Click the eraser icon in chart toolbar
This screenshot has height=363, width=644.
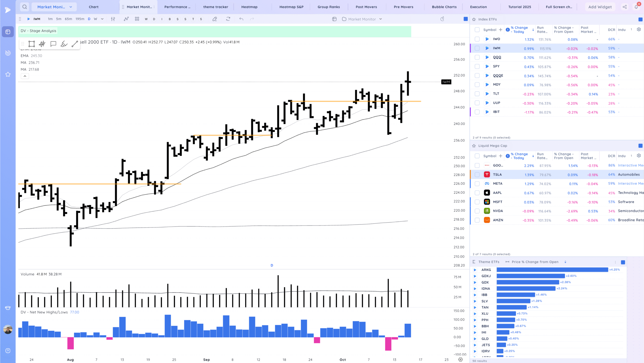click(x=215, y=19)
